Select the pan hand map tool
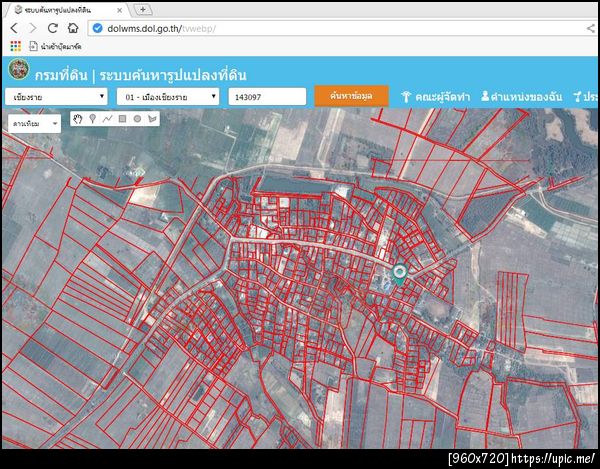 tap(78, 119)
